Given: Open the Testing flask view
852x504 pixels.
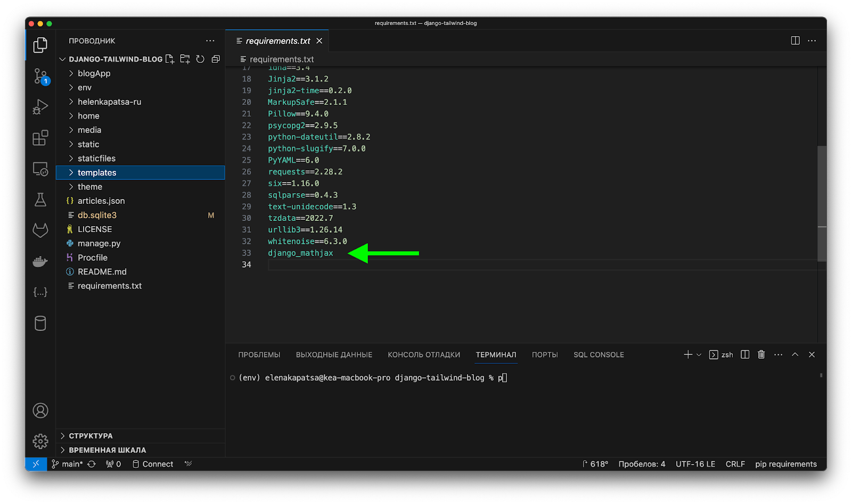Looking at the screenshot, I should [x=40, y=200].
